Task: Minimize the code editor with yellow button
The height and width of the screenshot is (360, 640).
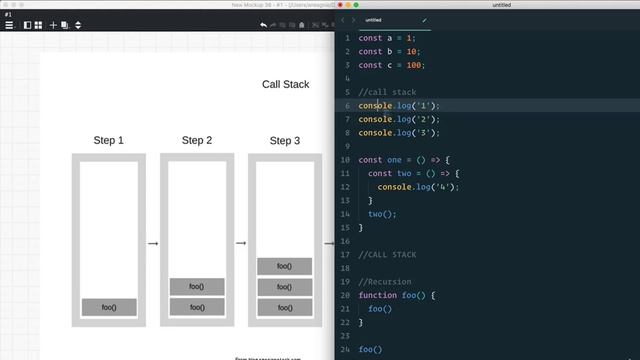Action: coord(348,5)
